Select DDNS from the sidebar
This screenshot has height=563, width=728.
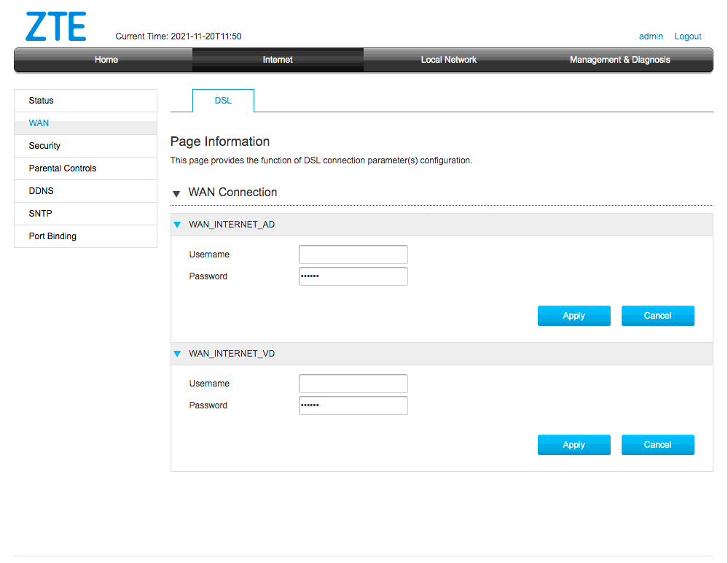coord(42,191)
